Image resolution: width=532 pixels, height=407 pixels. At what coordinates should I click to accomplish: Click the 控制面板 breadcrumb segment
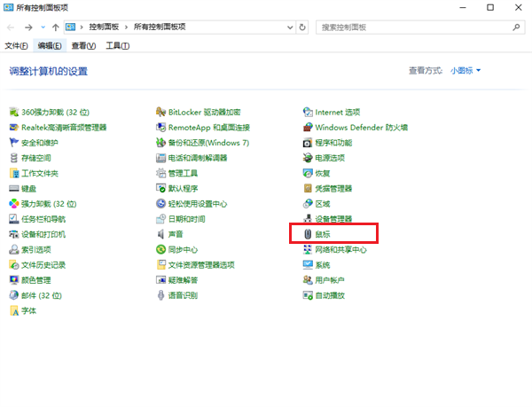coord(104,27)
